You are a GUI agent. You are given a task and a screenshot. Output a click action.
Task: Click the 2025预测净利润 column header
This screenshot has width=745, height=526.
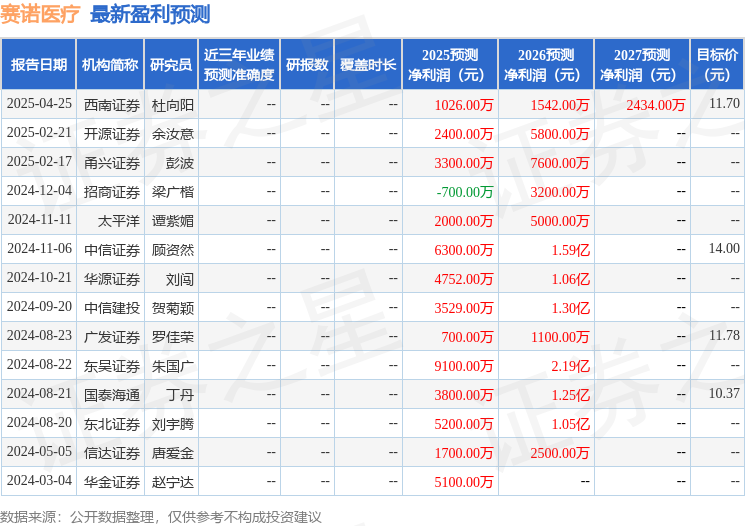point(450,64)
